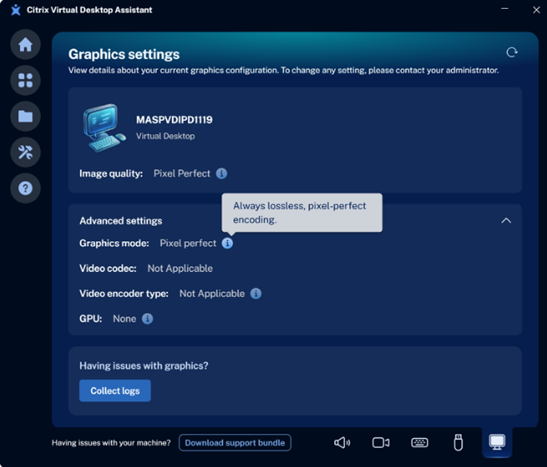Click the Advanced settings header text
This screenshot has height=467, width=547.
pos(121,221)
